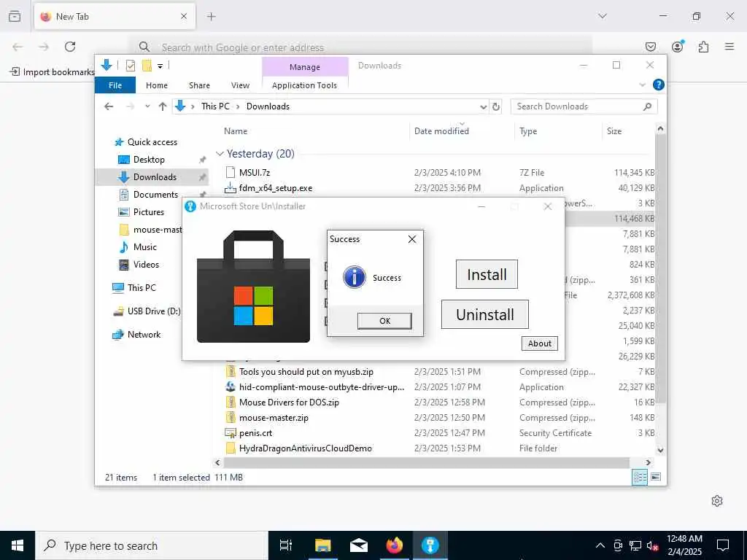
Task: Click the Install button in the Microsoft Store installer
Action: point(487,274)
